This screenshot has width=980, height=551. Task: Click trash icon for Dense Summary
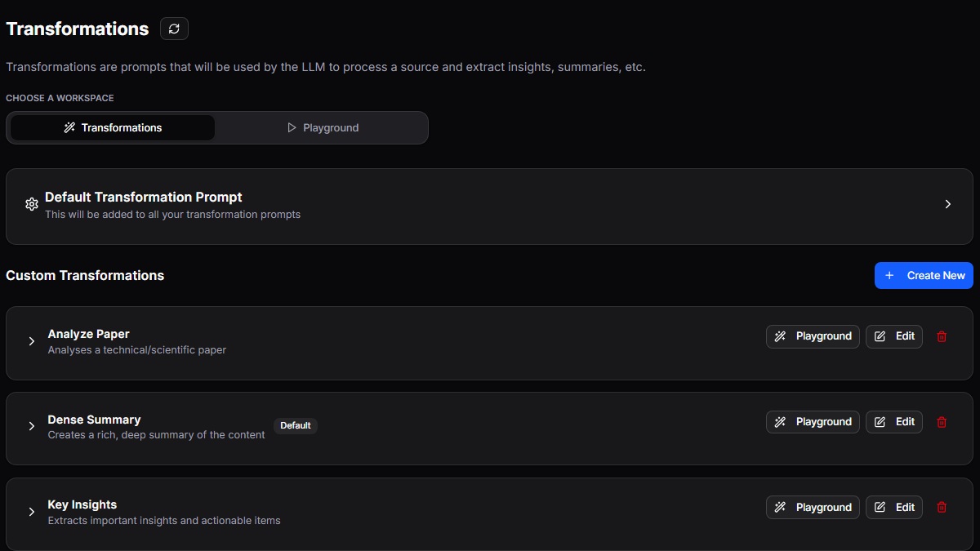point(942,422)
